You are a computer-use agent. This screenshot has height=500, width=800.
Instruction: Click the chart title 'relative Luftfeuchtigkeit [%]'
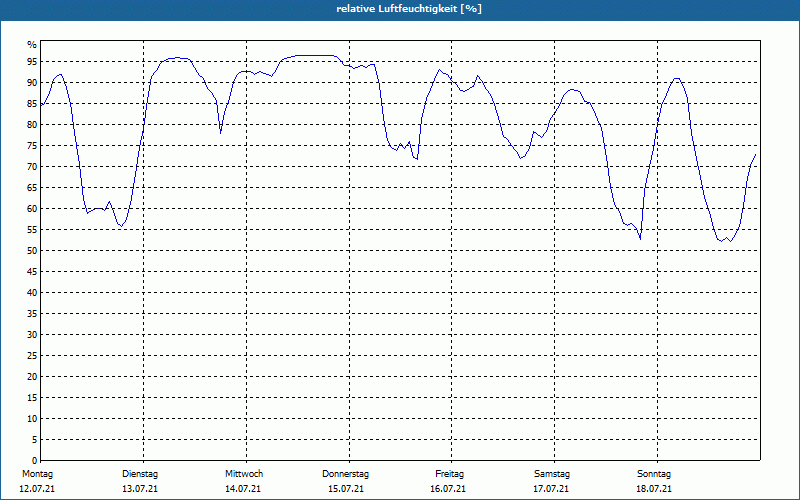[x=409, y=9]
